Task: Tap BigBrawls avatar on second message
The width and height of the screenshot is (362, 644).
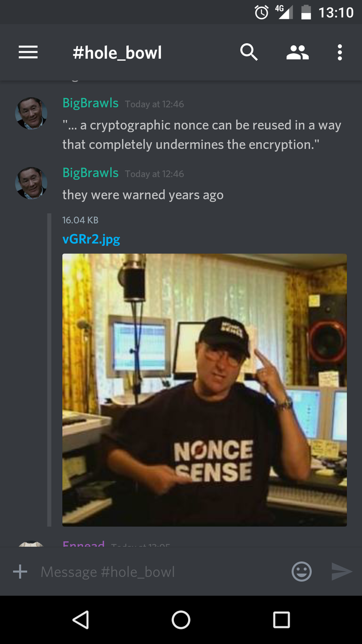Action: click(x=31, y=183)
